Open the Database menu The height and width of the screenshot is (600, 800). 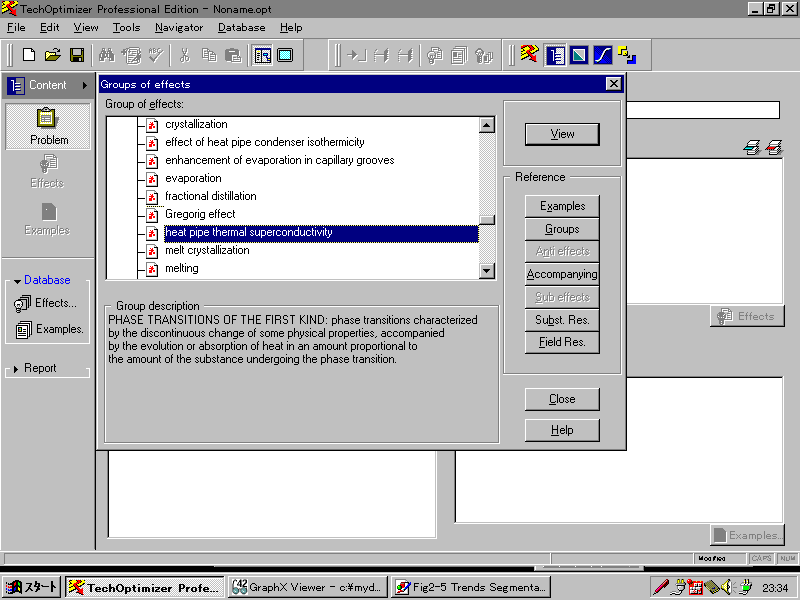(x=242, y=28)
